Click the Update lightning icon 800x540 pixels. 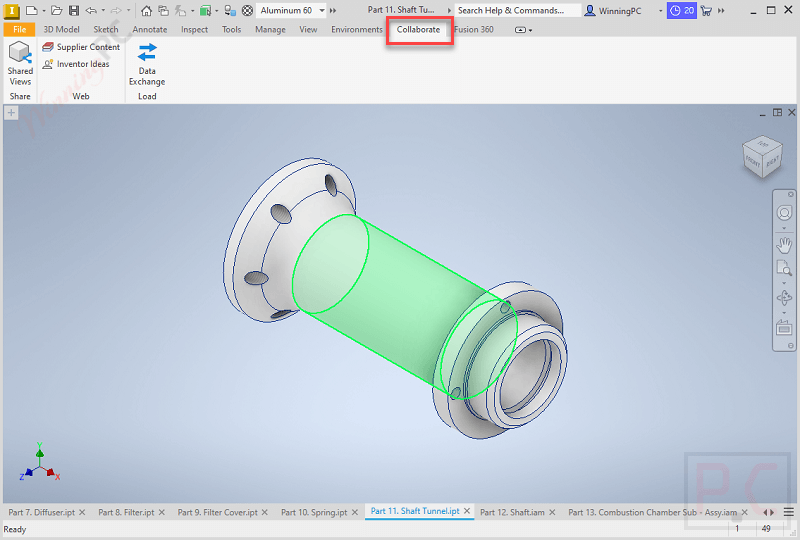click(x=181, y=10)
